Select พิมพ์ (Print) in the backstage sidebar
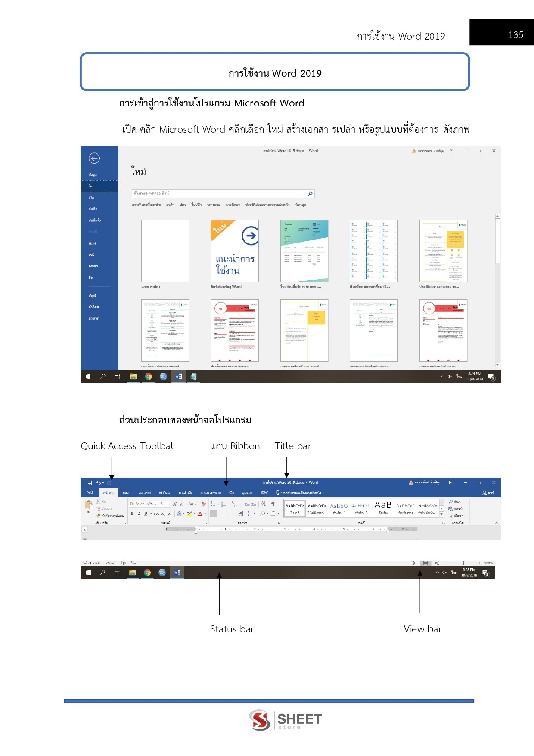The height and width of the screenshot is (756, 534). pyautogui.click(x=92, y=243)
